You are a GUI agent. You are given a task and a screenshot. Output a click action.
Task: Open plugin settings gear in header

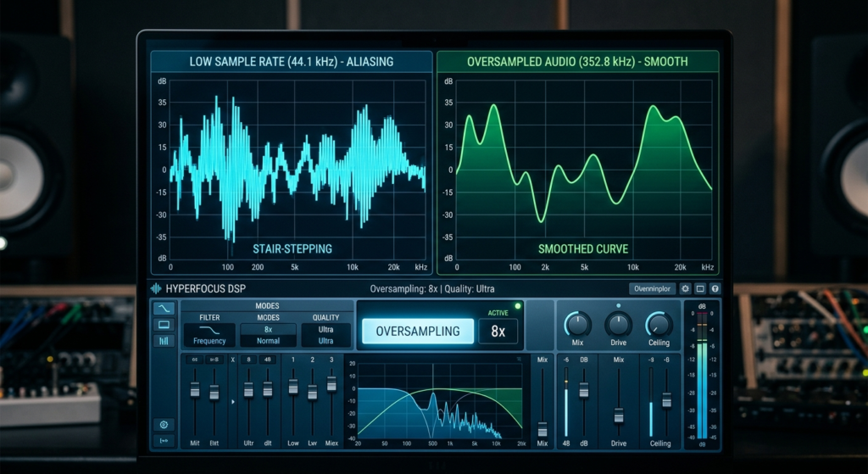(685, 288)
